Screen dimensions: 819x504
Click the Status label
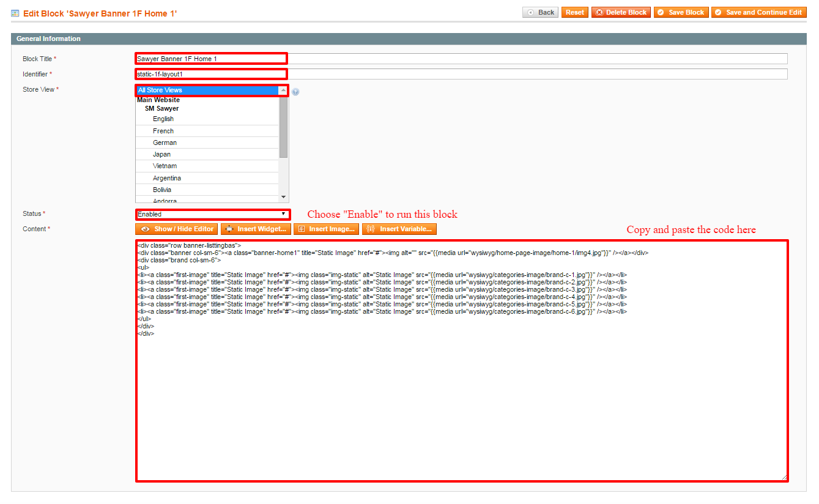click(34, 213)
